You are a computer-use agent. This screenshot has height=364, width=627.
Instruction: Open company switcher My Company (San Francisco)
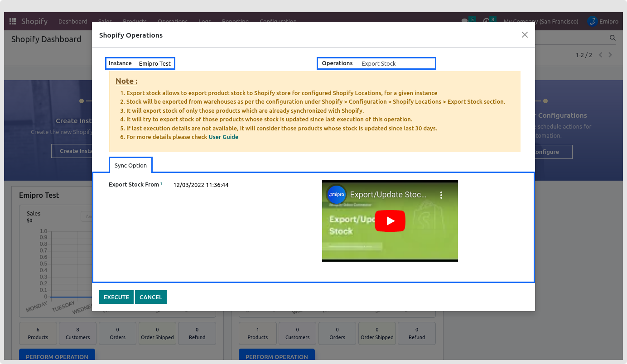click(x=541, y=21)
